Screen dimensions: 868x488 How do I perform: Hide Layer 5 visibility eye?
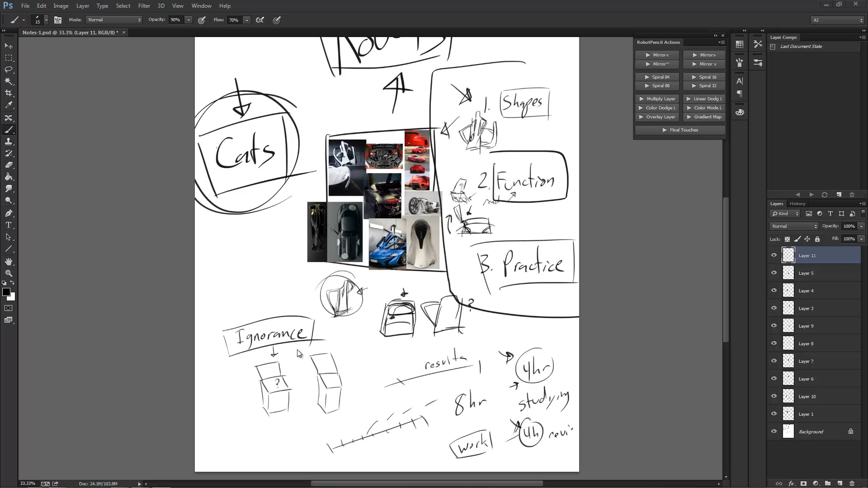pyautogui.click(x=774, y=273)
